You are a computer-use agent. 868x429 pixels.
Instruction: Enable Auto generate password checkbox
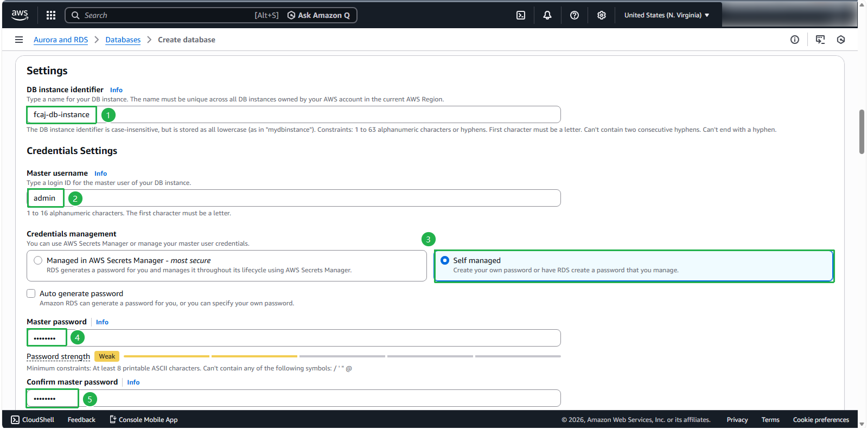point(31,293)
